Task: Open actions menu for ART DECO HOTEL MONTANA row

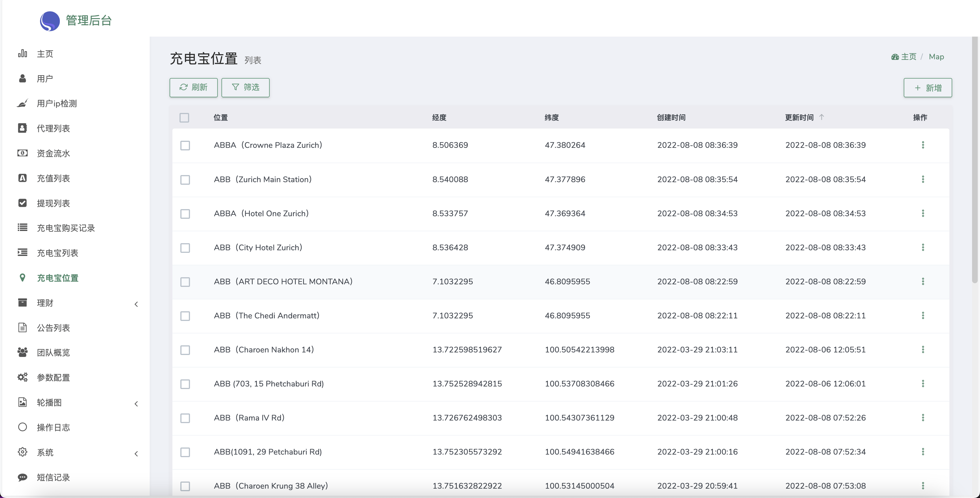Action: 922,282
